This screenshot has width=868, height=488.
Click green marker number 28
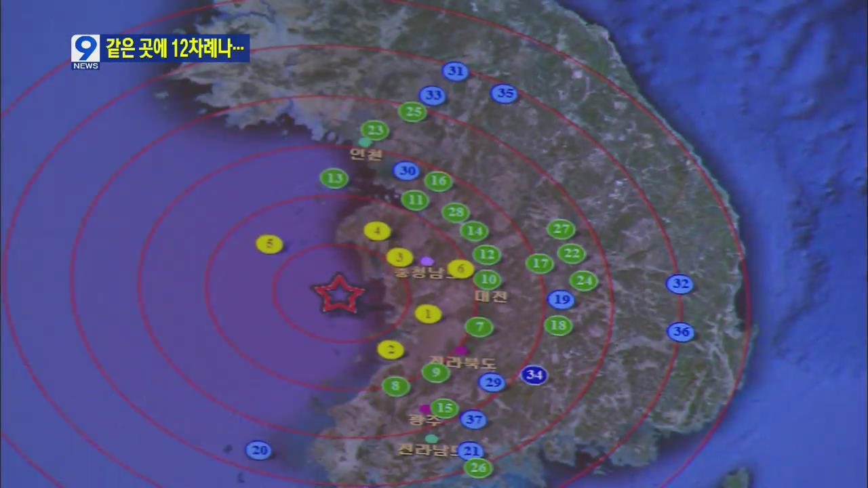click(456, 212)
